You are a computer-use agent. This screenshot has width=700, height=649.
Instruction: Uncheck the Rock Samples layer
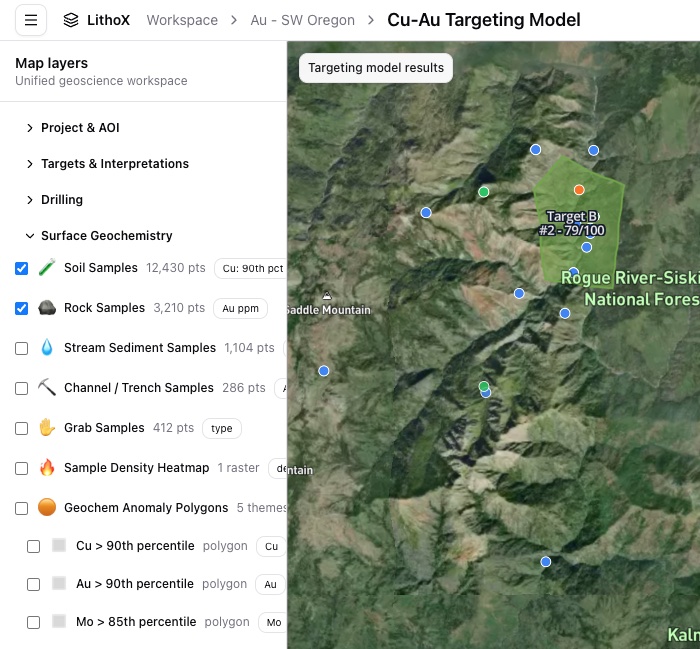pos(21,308)
